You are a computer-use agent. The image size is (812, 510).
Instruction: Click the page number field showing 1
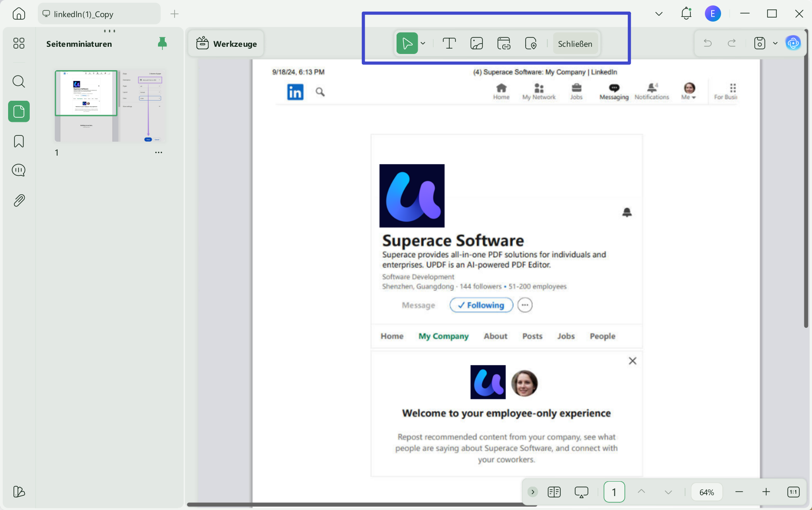coord(614,492)
